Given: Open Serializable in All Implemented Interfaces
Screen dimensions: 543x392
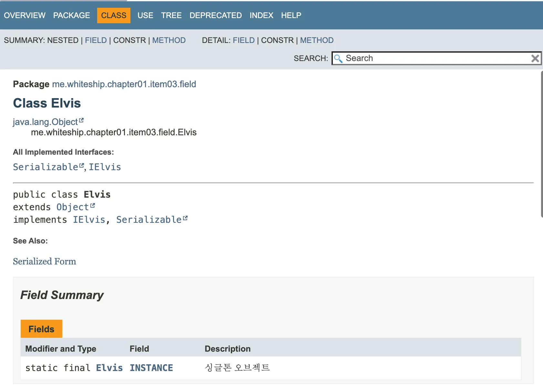Looking at the screenshot, I should pos(46,167).
